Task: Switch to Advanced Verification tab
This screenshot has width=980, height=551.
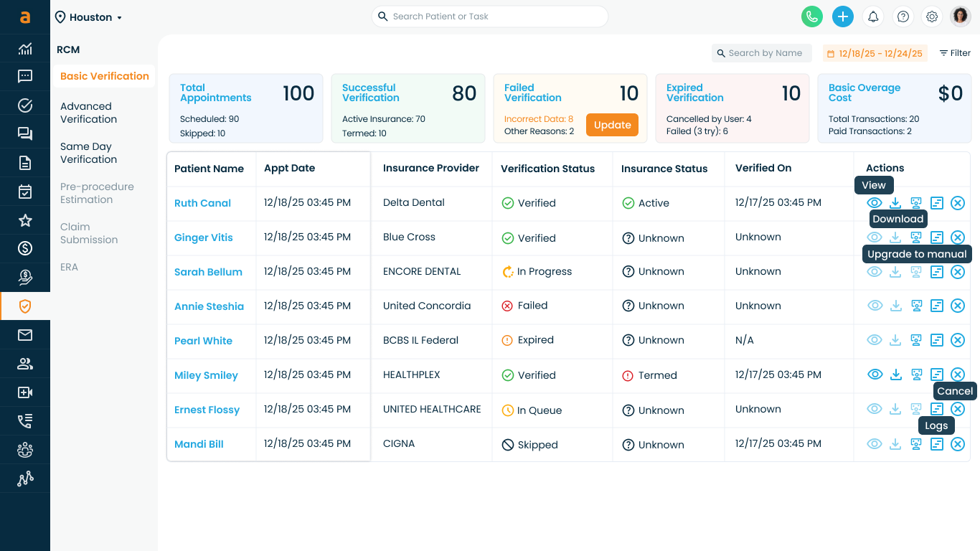Action: [88, 113]
